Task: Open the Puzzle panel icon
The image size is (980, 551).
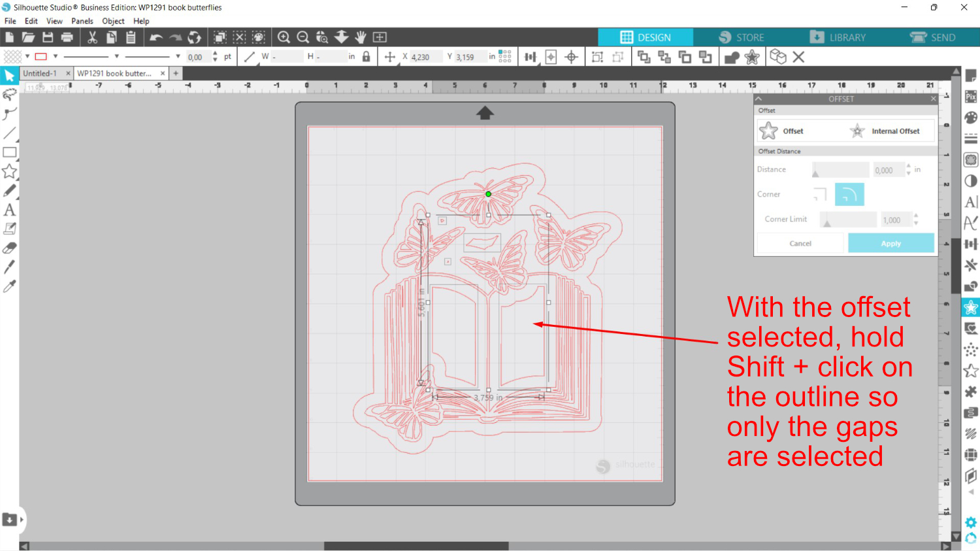Action: (971, 392)
